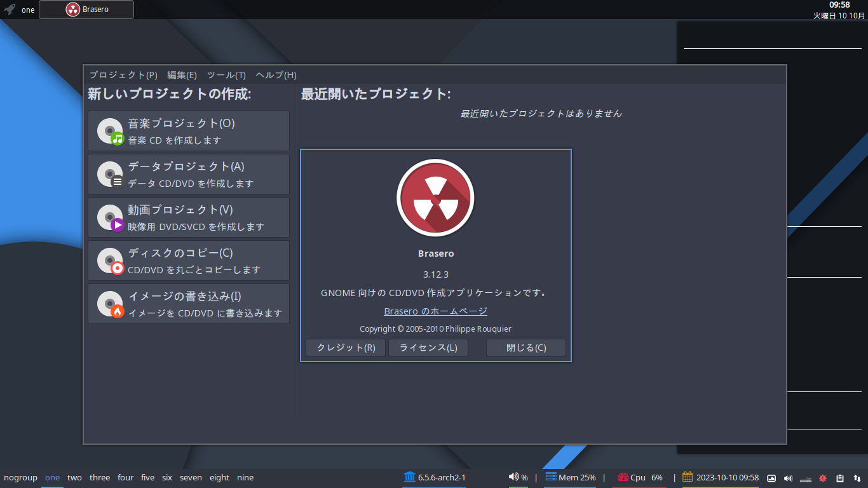Click the Brasero icon in top taskbar
Screen dimensions: 868x488
pyautogui.click(x=73, y=10)
